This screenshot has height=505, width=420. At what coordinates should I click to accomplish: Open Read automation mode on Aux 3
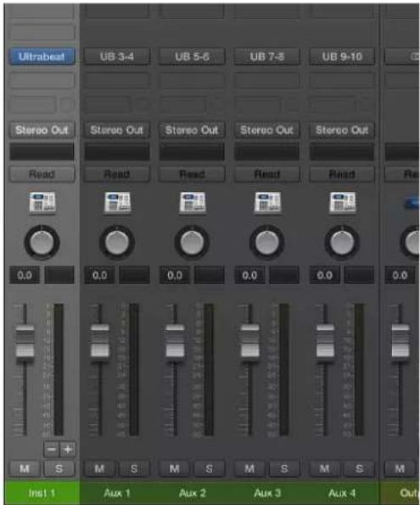267,174
